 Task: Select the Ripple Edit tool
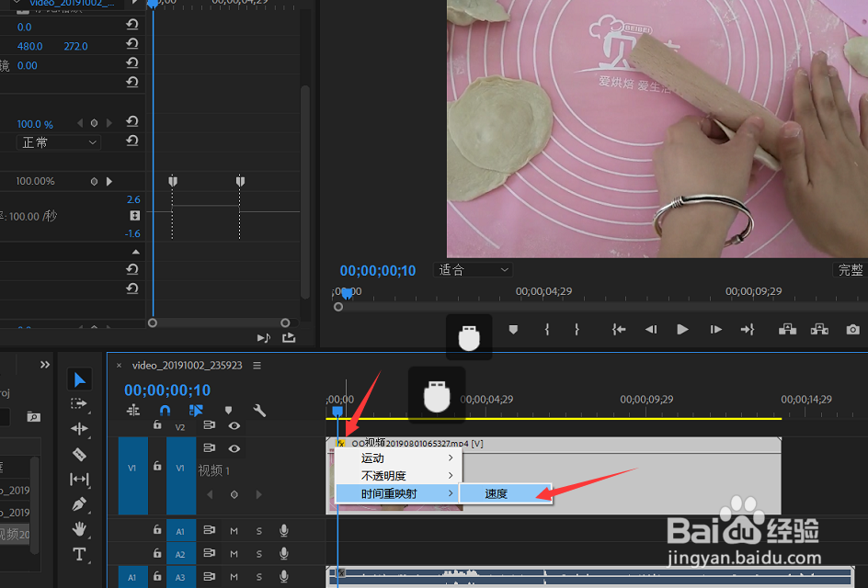coord(79,429)
